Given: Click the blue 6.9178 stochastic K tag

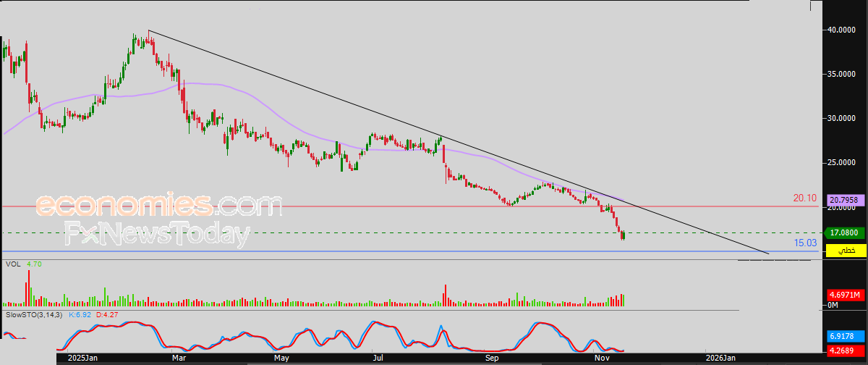Looking at the screenshot, I should pyautogui.click(x=845, y=336).
